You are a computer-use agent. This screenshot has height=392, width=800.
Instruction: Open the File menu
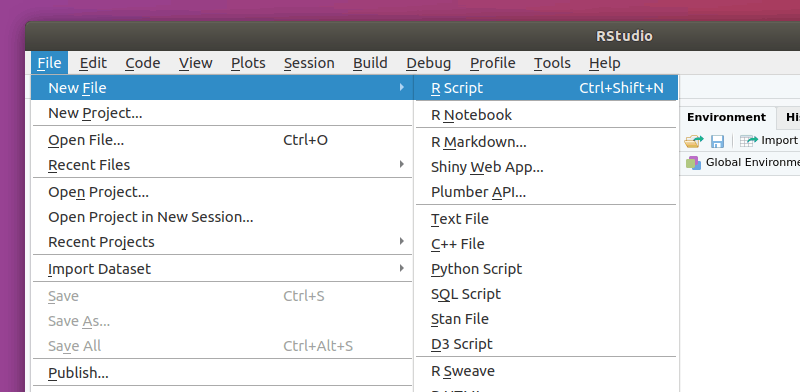point(49,63)
